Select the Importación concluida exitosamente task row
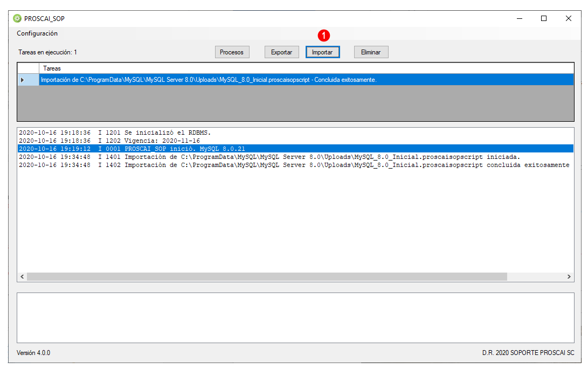 pos(306,80)
